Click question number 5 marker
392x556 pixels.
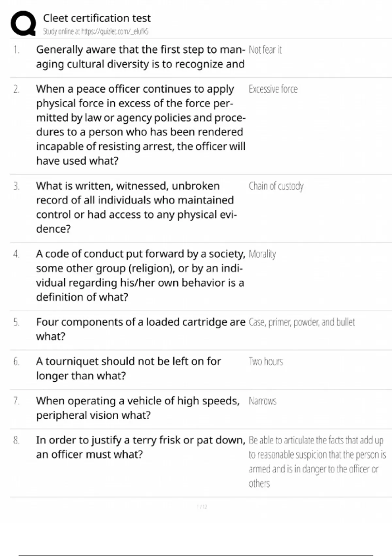coord(16,322)
